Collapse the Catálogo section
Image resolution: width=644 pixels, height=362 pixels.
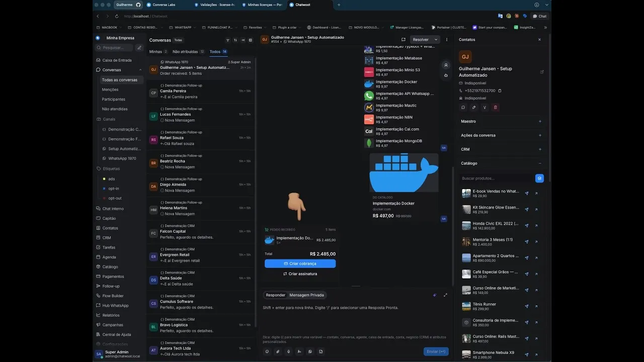coord(540,163)
